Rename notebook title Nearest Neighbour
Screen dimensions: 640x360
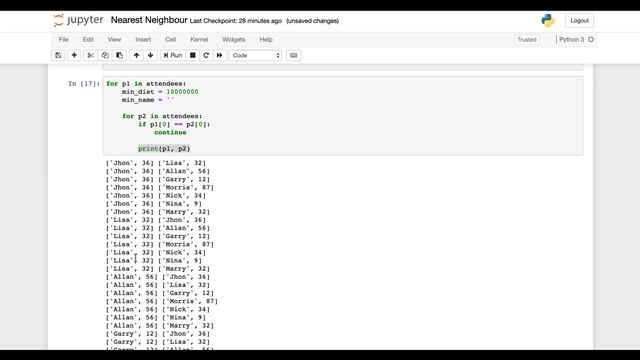149,20
